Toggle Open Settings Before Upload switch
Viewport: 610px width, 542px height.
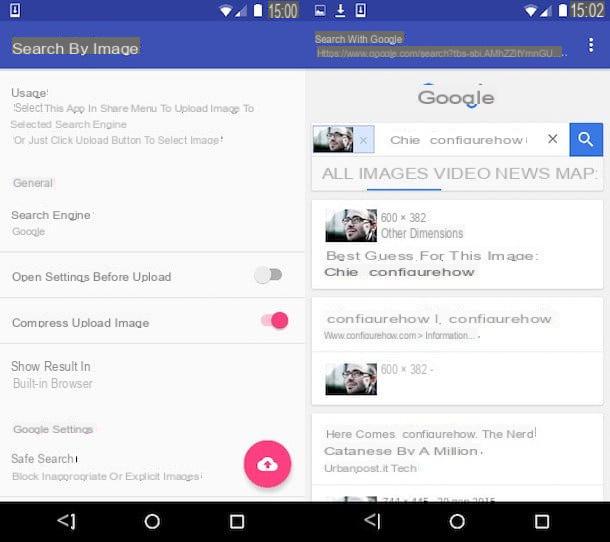pyautogui.click(x=268, y=275)
